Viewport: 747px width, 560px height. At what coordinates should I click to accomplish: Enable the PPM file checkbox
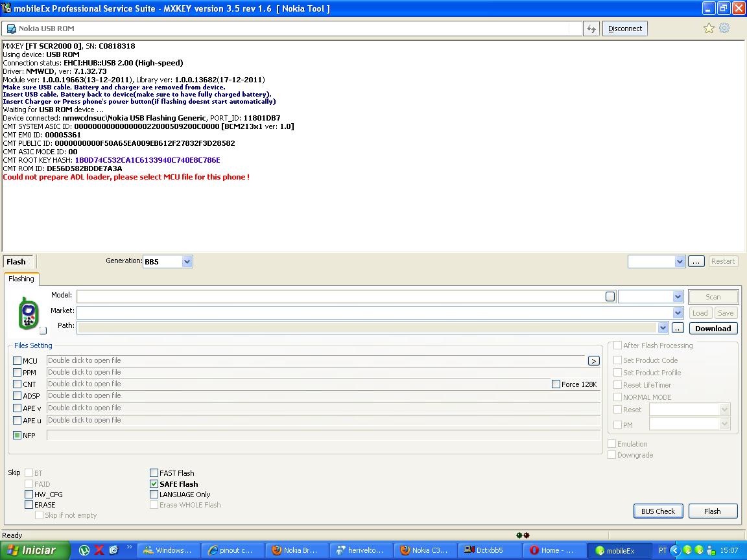pyautogui.click(x=17, y=373)
